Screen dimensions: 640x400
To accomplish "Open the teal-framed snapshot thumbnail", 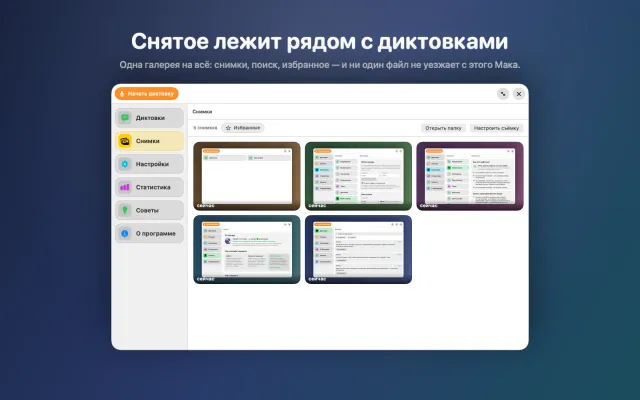I will (x=247, y=249).
